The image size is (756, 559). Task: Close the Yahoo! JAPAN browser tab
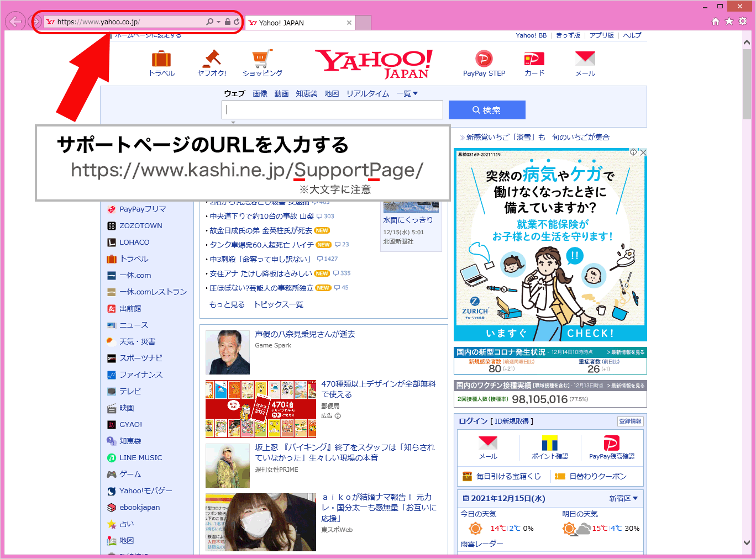pos(349,23)
